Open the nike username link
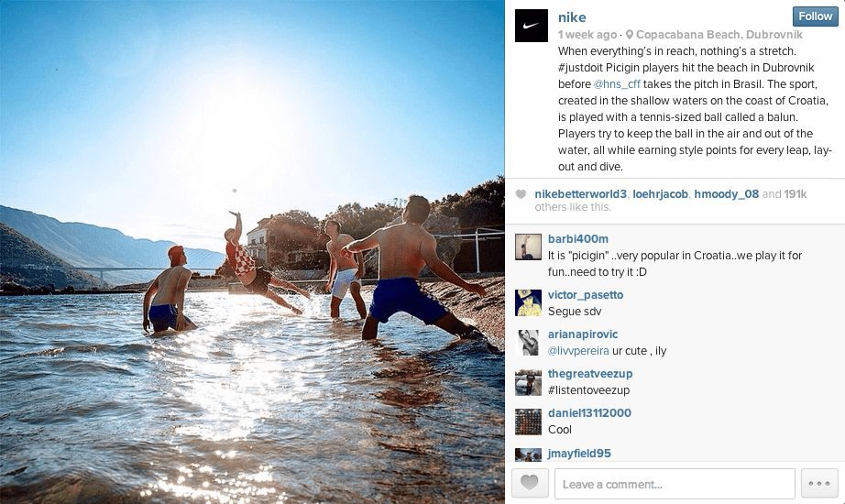 tap(572, 17)
